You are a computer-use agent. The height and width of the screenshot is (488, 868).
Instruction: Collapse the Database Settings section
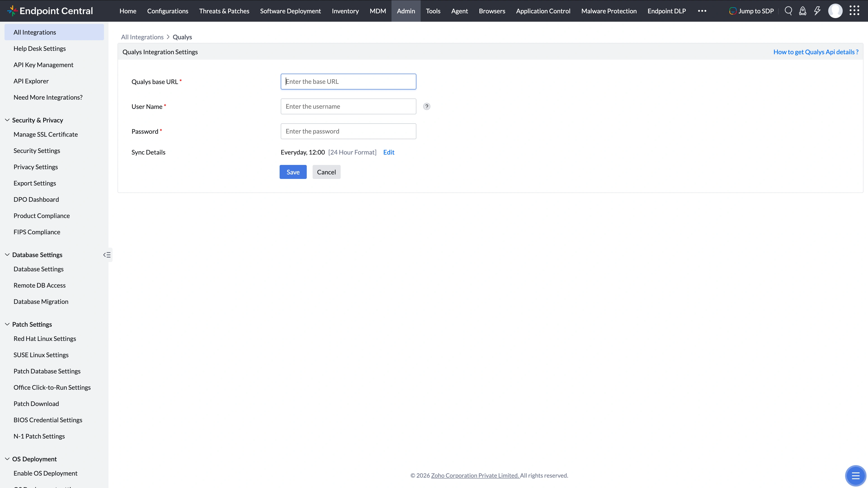coord(7,255)
